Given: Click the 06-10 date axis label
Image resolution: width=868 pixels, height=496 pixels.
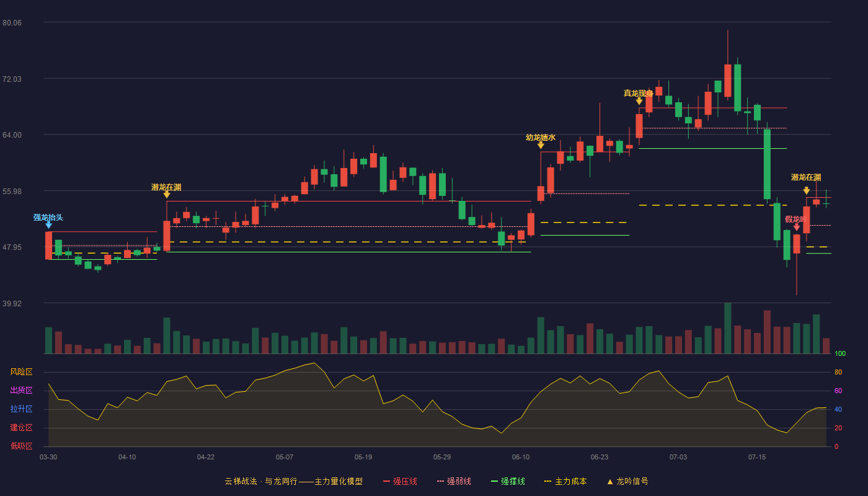Looking at the screenshot, I should 521,457.
